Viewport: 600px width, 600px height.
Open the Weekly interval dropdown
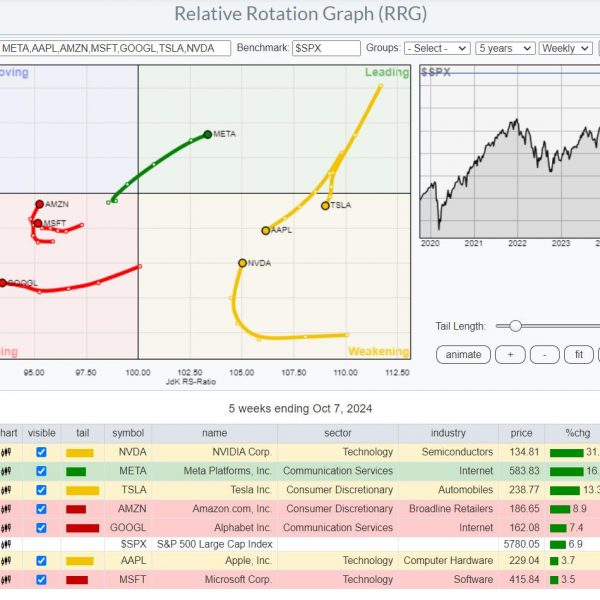point(566,48)
